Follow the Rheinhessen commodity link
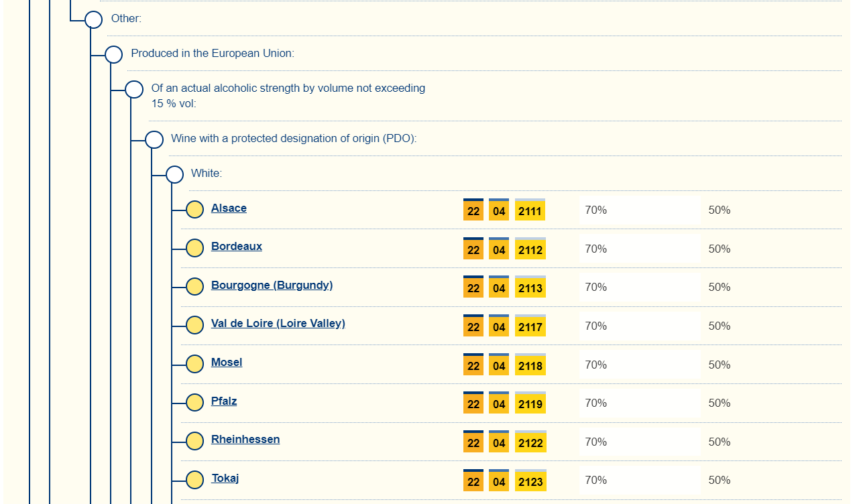 click(245, 439)
